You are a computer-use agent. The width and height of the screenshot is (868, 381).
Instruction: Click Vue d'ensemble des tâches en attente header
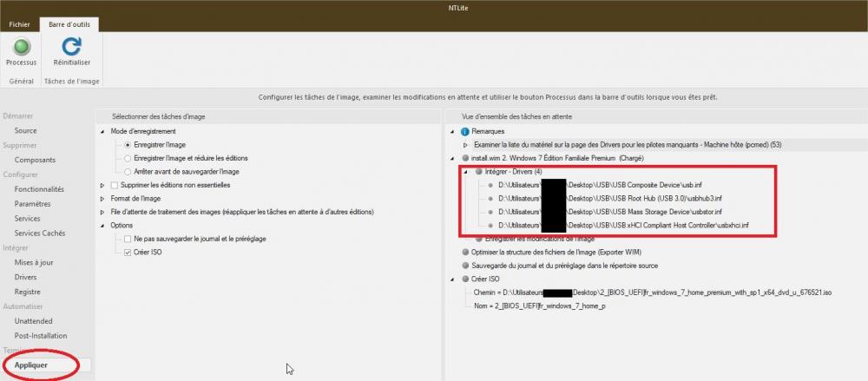point(516,117)
